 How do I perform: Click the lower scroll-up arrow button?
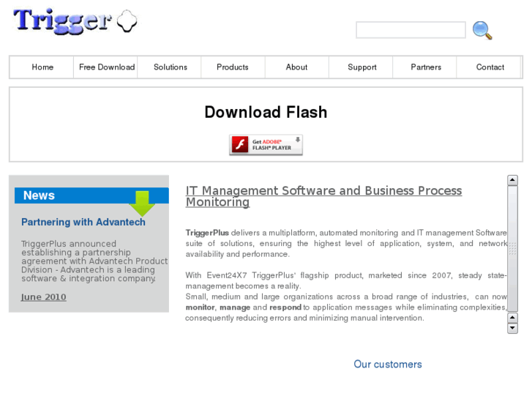[512, 318]
